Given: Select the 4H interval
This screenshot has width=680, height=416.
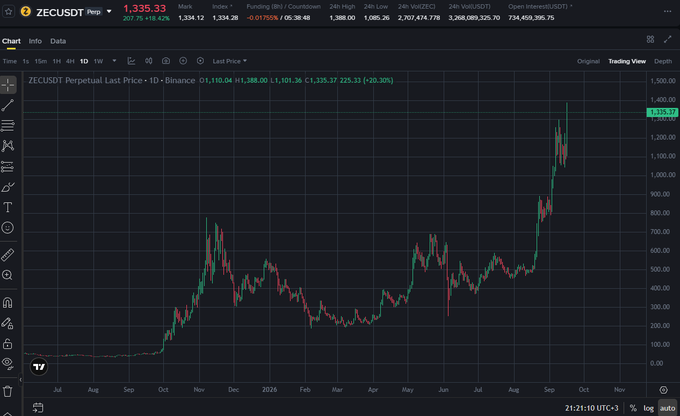Looking at the screenshot, I should (x=70, y=61).
